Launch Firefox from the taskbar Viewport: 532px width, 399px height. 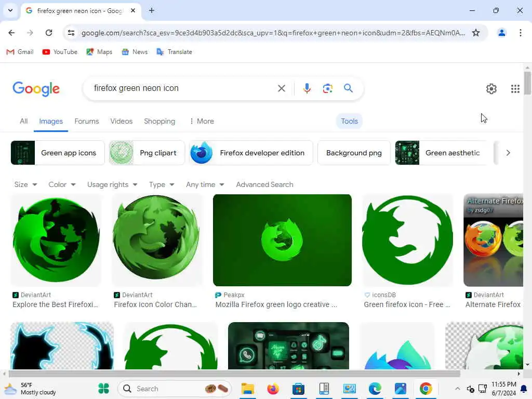[273, 389]
